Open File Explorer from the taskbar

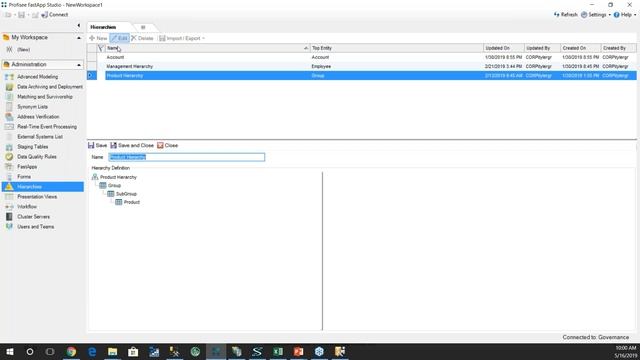coord(113,351)
